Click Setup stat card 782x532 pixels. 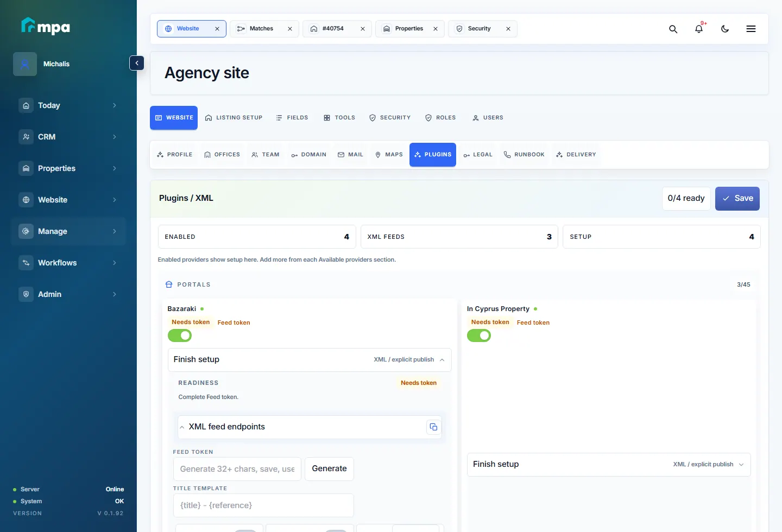tap(661, 237)
